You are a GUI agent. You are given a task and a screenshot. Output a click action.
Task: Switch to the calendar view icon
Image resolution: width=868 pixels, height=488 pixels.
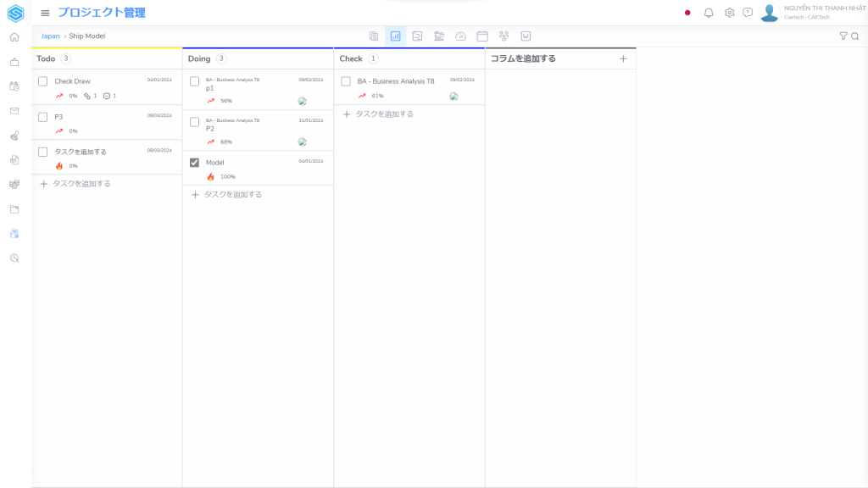click(x=482, y=36)
